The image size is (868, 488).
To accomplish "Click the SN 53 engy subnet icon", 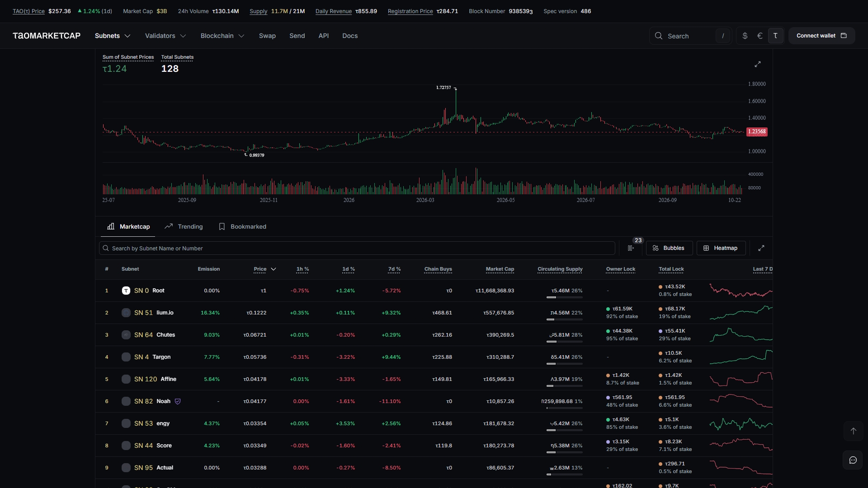I will pyautogui.click(x=126, y=423).
